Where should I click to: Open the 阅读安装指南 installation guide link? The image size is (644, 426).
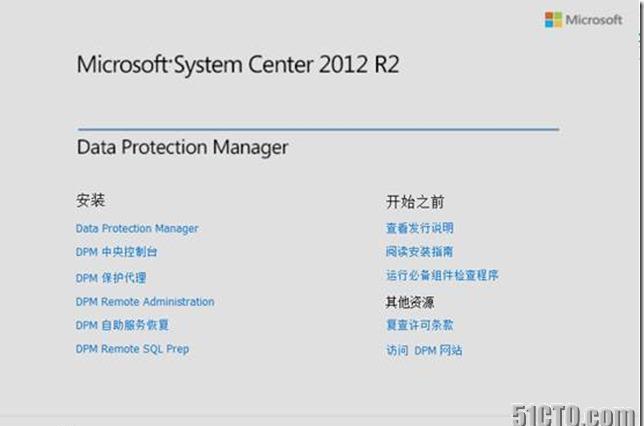coord(419,251)
